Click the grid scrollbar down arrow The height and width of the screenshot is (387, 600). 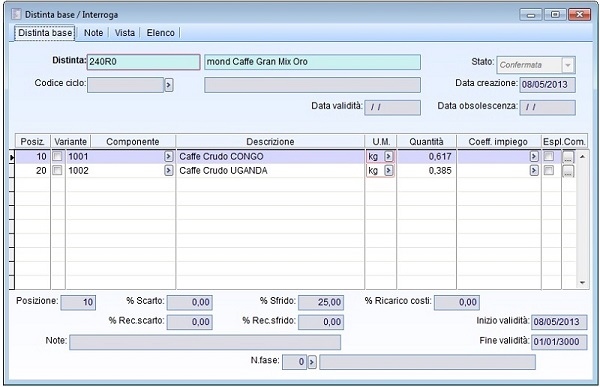point(582,283)
